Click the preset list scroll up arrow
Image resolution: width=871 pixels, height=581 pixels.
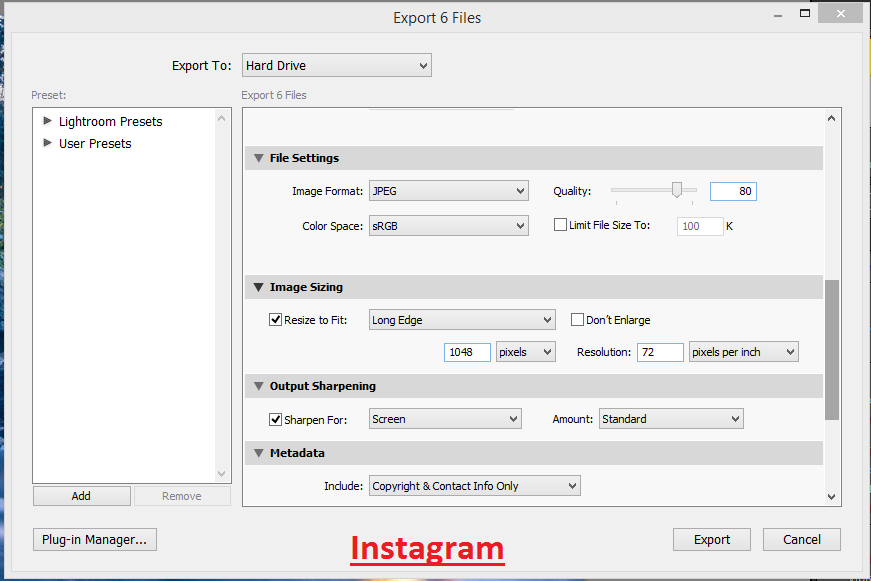click(x=222, y=118)
